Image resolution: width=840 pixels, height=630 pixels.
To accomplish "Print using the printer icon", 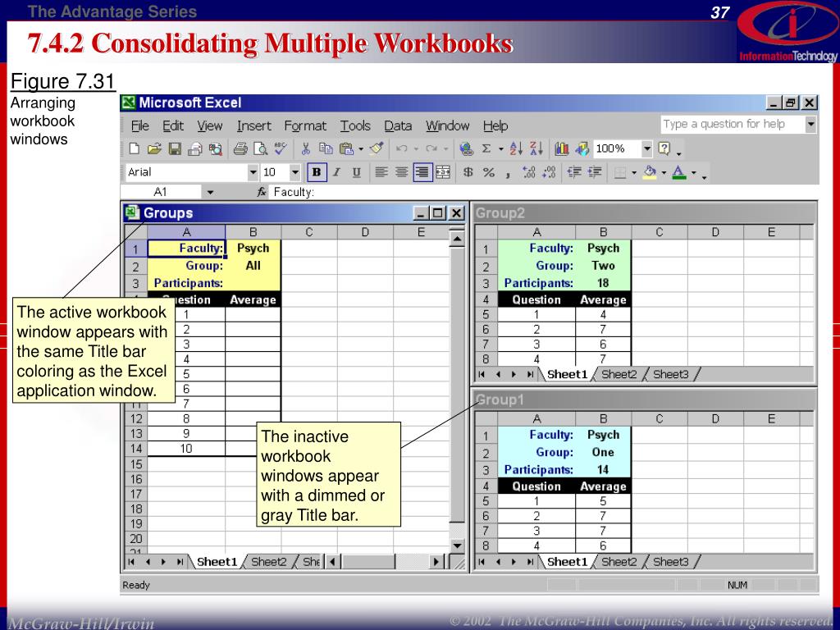I will click(240, 149).
